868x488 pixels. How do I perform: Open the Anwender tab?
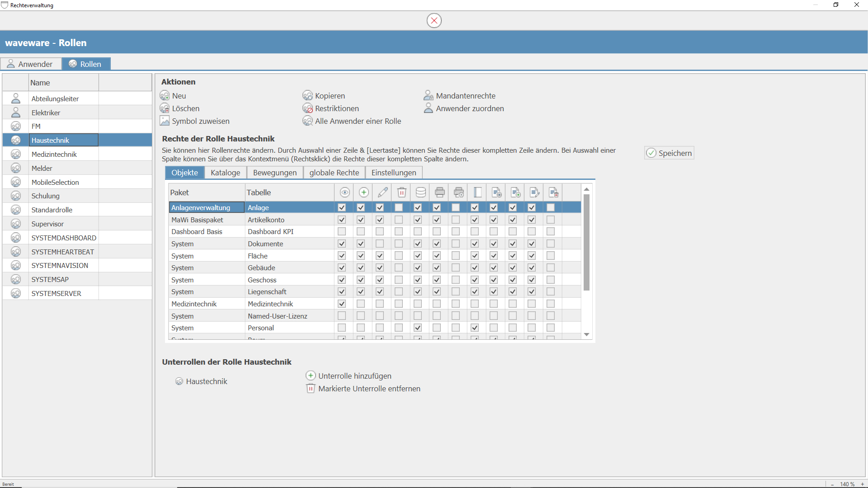(x=31, y=64)
